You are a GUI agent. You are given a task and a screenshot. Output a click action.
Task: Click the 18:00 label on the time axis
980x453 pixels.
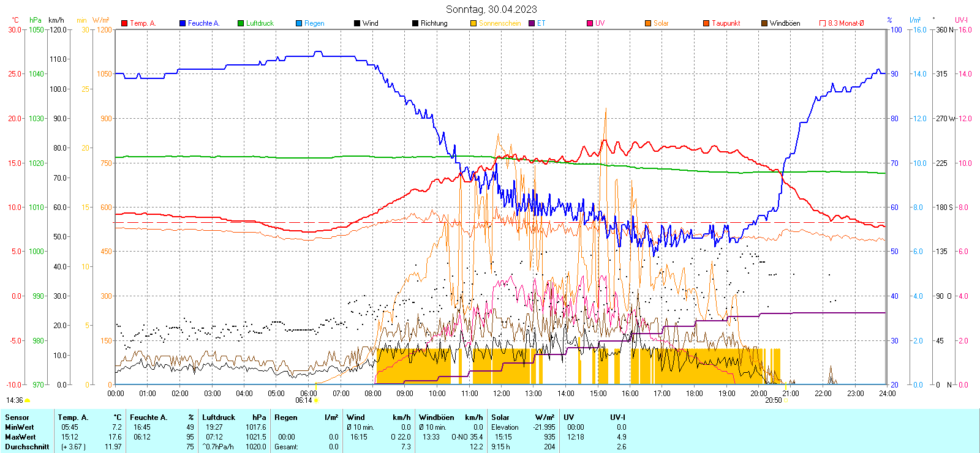tap(694, 393)
